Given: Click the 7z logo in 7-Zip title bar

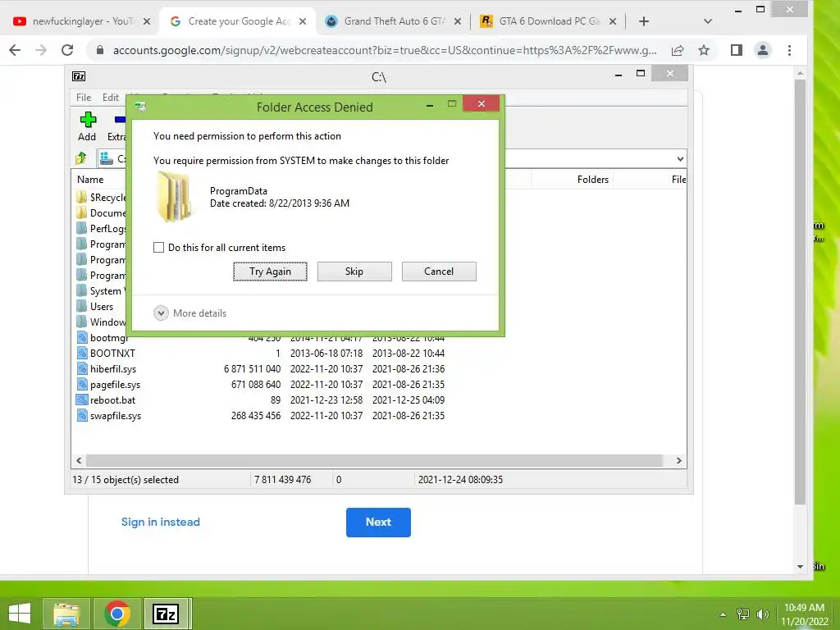Looking at the screenshot, I should pyautogui.click(x=79, y=76).
